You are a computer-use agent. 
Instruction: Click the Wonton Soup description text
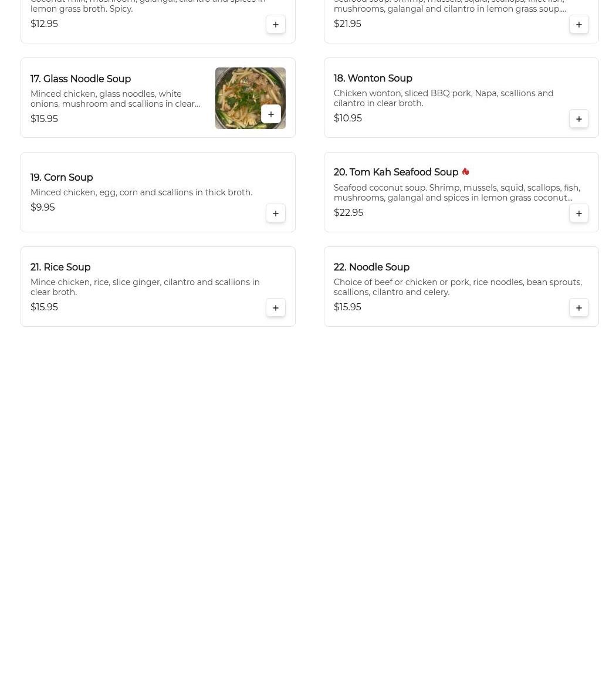(444, 99)
